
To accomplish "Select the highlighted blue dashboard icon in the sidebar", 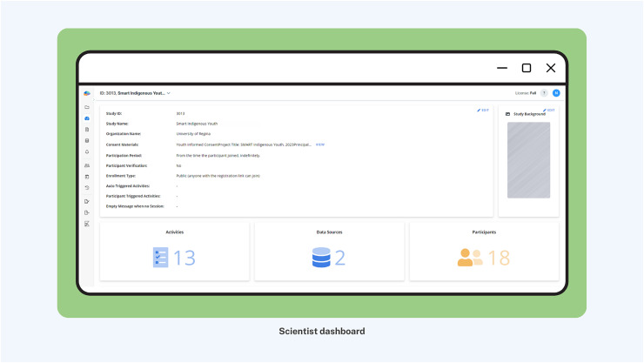I will click(87, 118).
